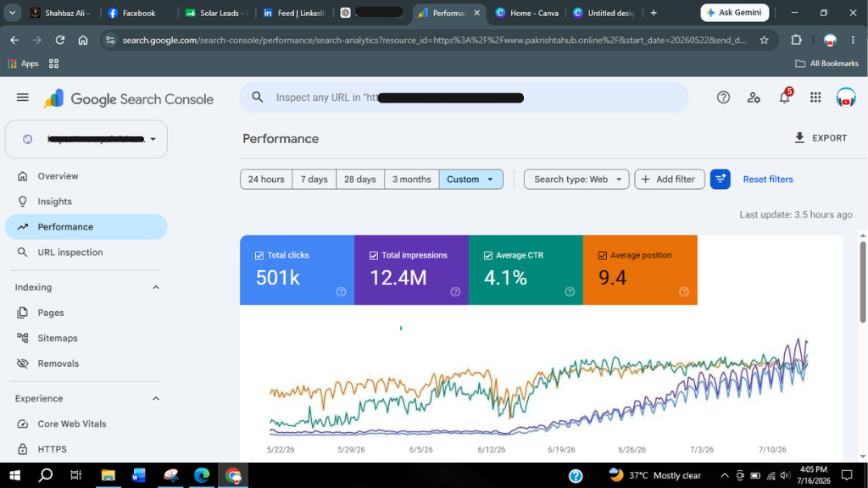Click the Inspect any URL field
Screen dimensions: 868x488
point(464,97)
